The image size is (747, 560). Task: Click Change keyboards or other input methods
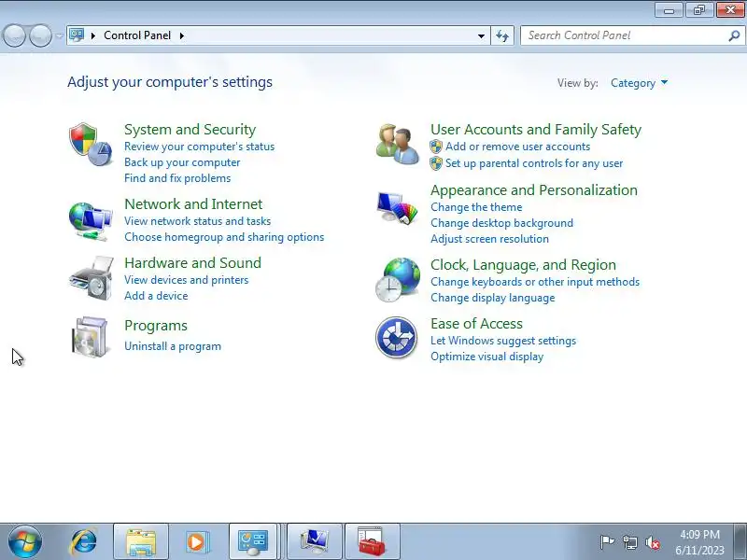click(535, 282)
